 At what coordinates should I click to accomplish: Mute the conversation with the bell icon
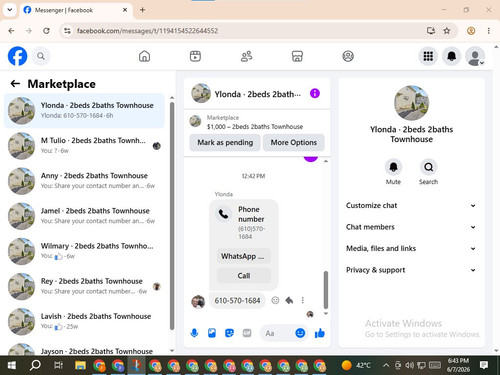click(393, 167)
